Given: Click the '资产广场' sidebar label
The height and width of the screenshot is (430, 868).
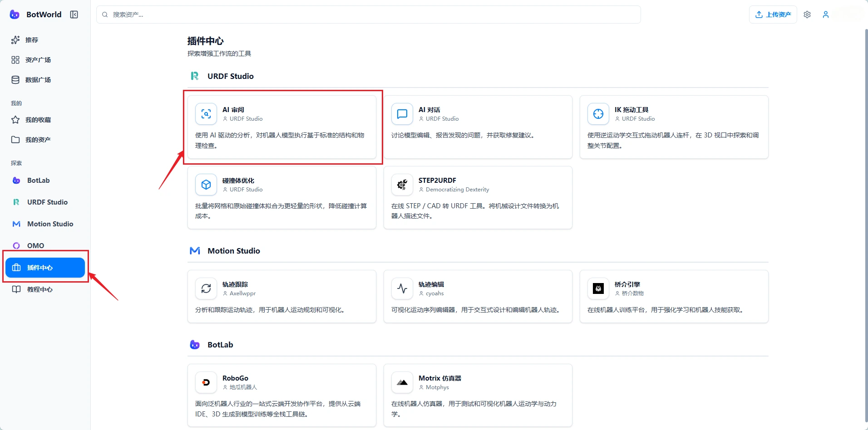Looking at the screenshot, I should coord(38,60).
